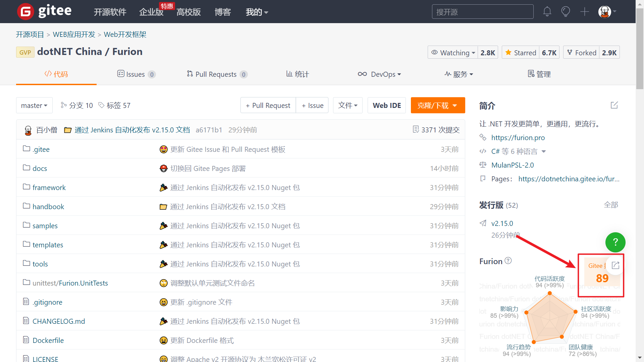Open the handbook folder
This screenshot has height=362, width=644.
point(48,206)
